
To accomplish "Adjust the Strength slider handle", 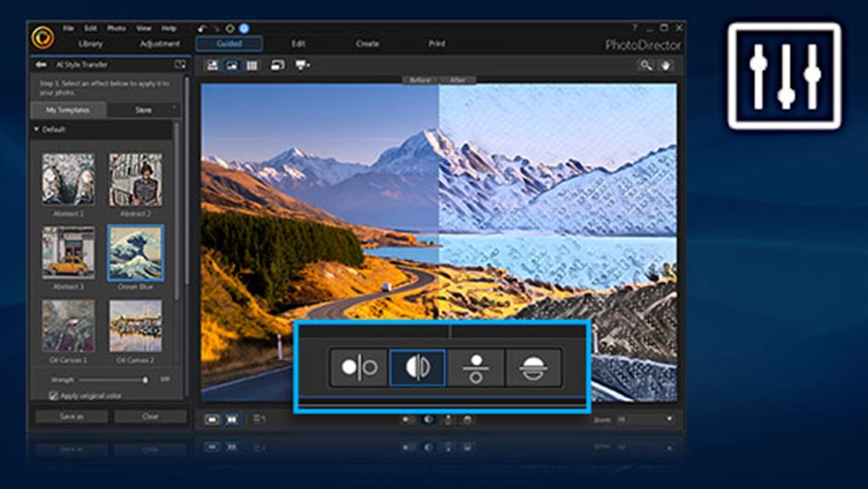I will pos(146,380).
